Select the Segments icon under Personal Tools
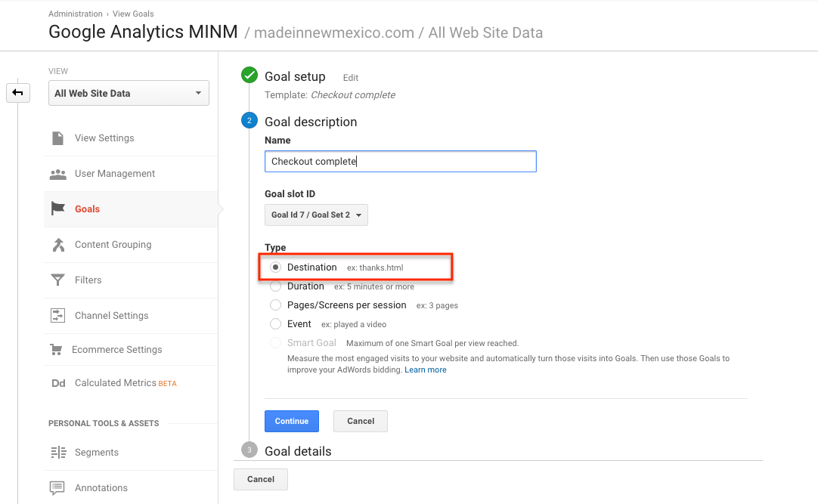 (58, 452)
